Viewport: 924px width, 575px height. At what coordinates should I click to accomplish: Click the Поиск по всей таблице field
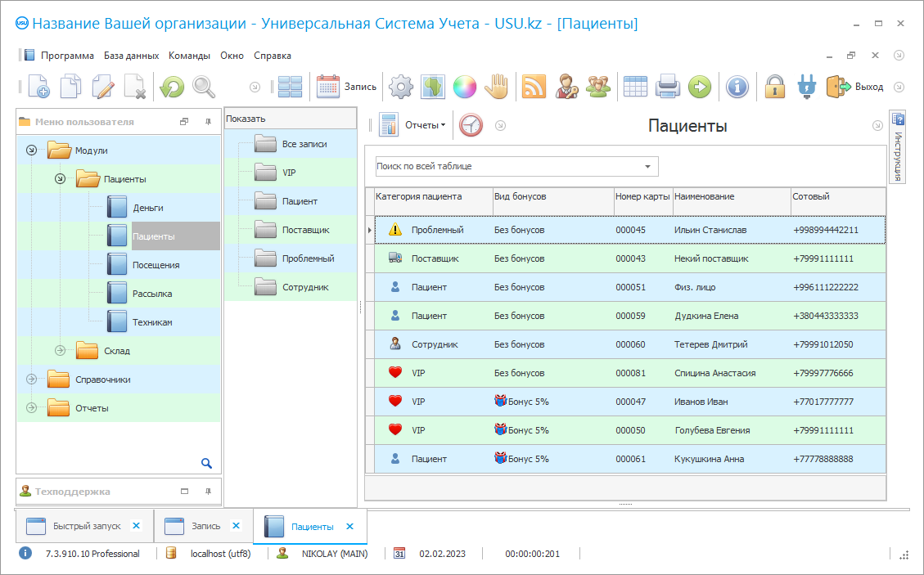[507, 166]
